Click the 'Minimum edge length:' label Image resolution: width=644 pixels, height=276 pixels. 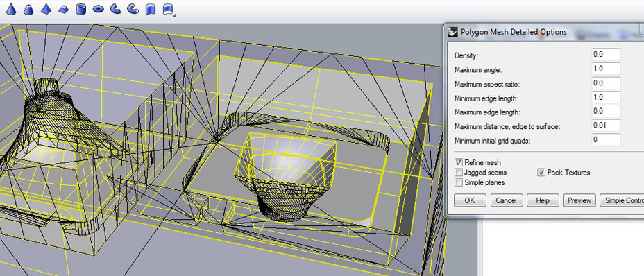click(486, 98)
